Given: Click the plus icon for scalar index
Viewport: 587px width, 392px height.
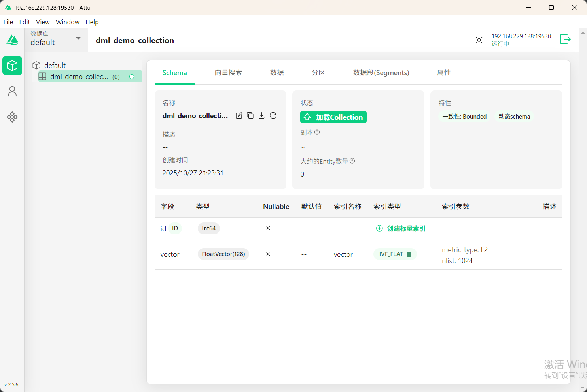Looking at the screenshot, I should (379, 228).
